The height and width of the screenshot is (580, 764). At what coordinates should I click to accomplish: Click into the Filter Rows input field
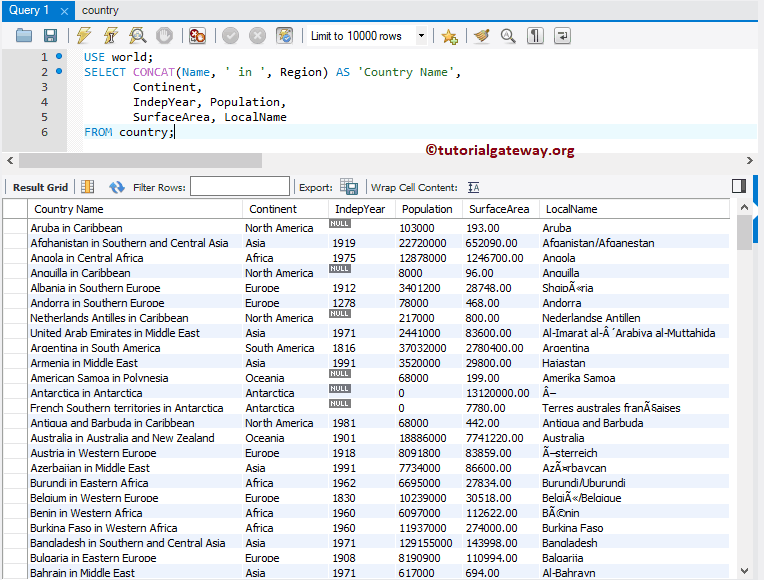[238, 187]
